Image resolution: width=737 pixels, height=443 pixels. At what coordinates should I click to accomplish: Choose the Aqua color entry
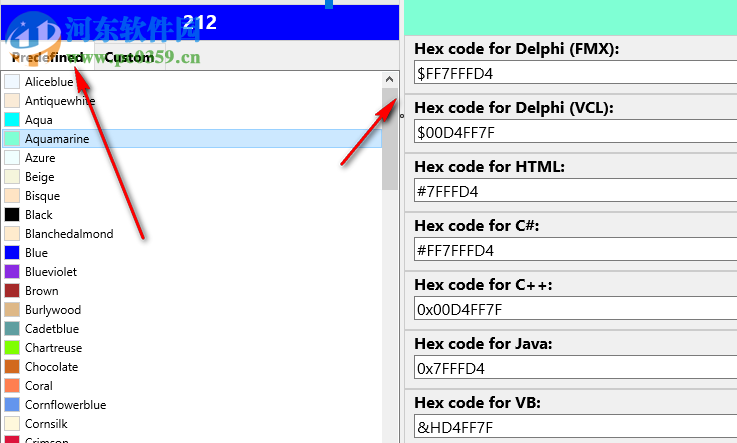pyautogui.click(x=192, y=120)
